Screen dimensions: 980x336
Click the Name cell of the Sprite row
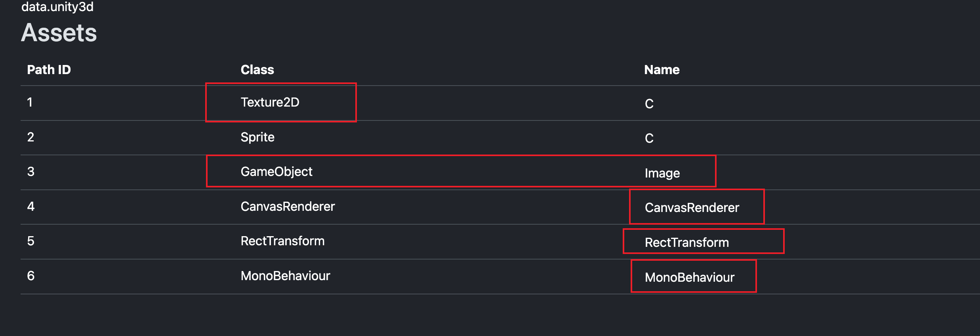[649, 138]
